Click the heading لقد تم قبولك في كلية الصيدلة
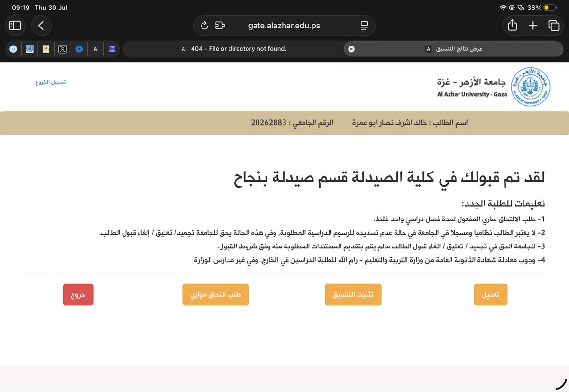 pyautogui.click(x=389, y=178)
